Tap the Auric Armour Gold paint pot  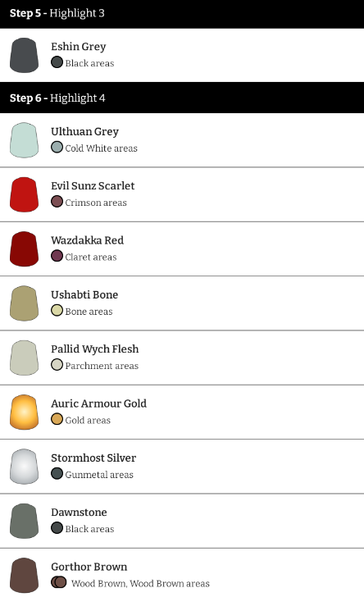24,412
